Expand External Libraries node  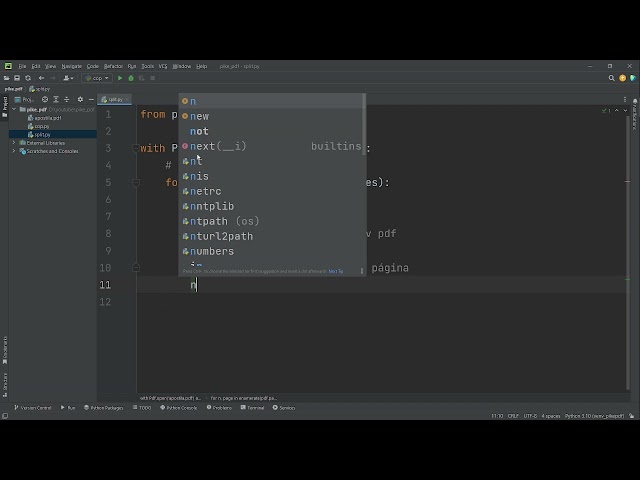pos(14,143)
